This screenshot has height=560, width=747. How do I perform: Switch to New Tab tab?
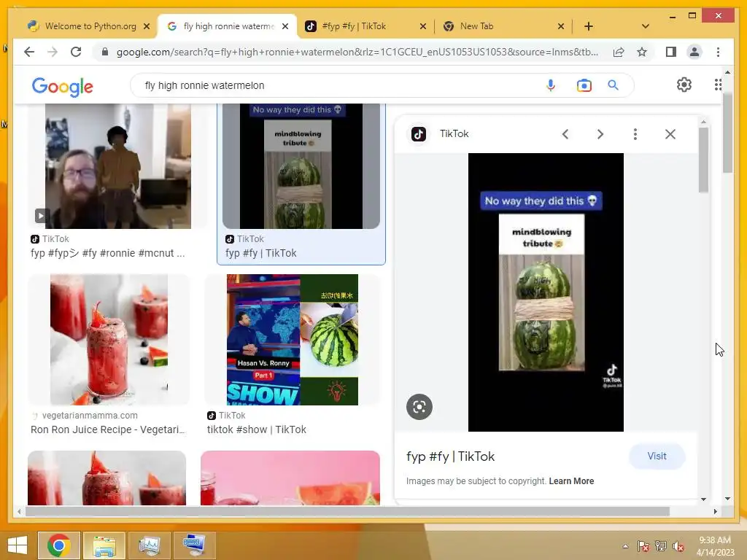(x=503, y=26)
